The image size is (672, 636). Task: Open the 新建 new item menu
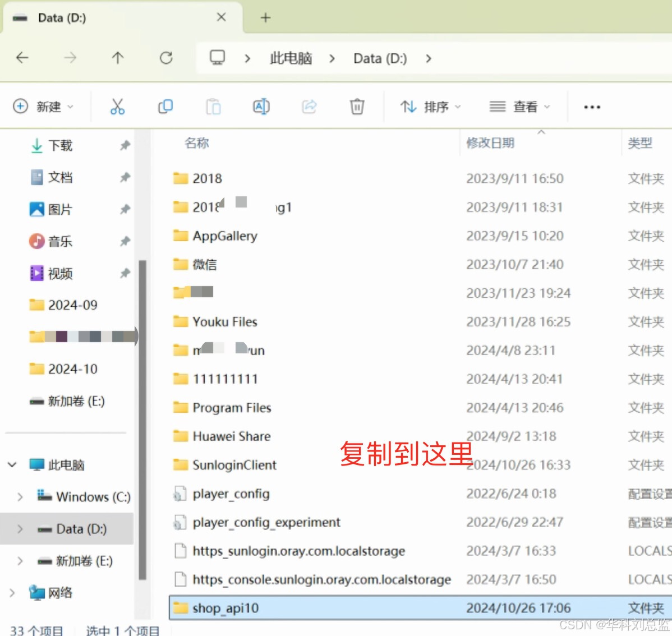(x=43, y=107)
